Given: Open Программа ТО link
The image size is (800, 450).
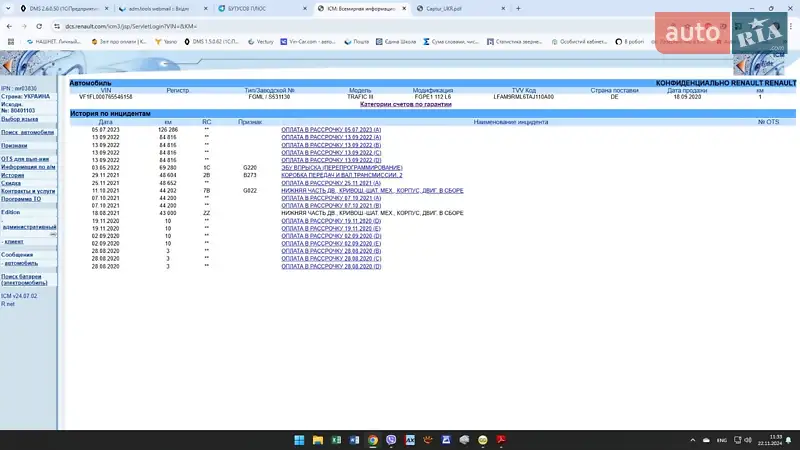Looking at the screenshot, I should coord(21,199).
